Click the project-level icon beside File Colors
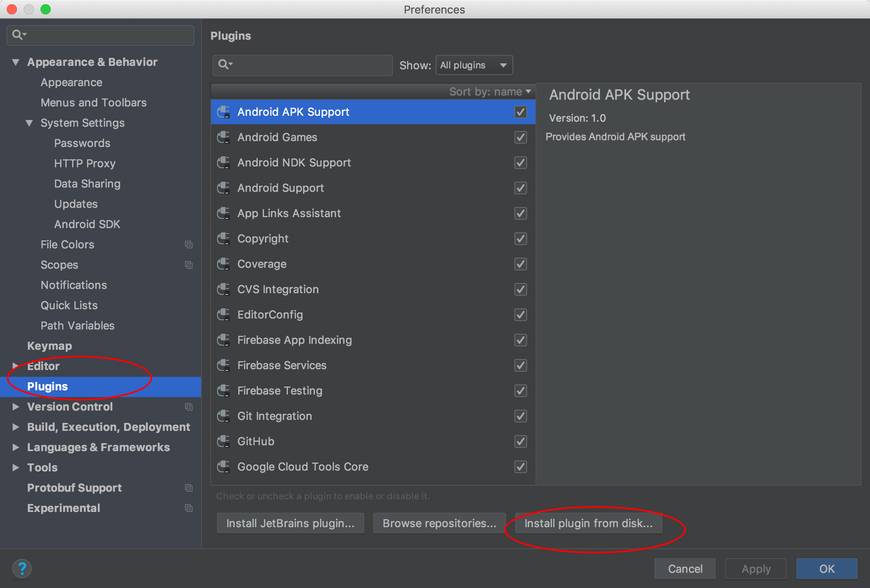The height and width of the screenshot is (588, 870). tap(189, 245)
